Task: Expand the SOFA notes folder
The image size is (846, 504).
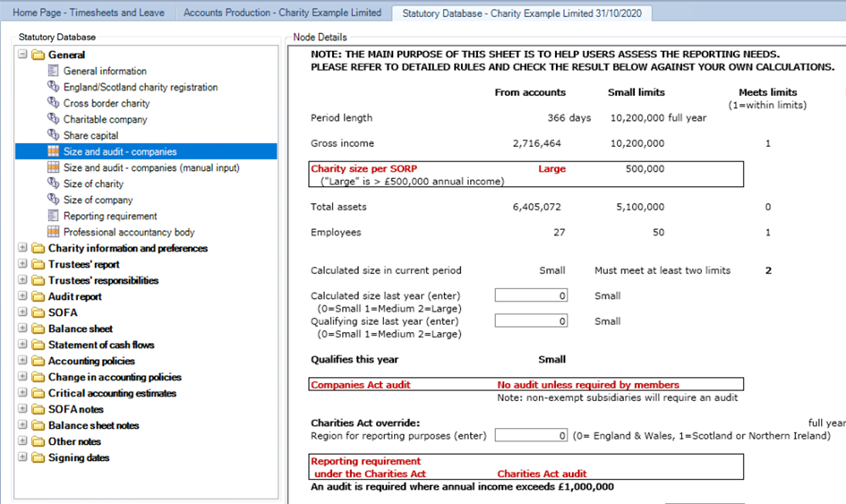Action: click(22, 408)
